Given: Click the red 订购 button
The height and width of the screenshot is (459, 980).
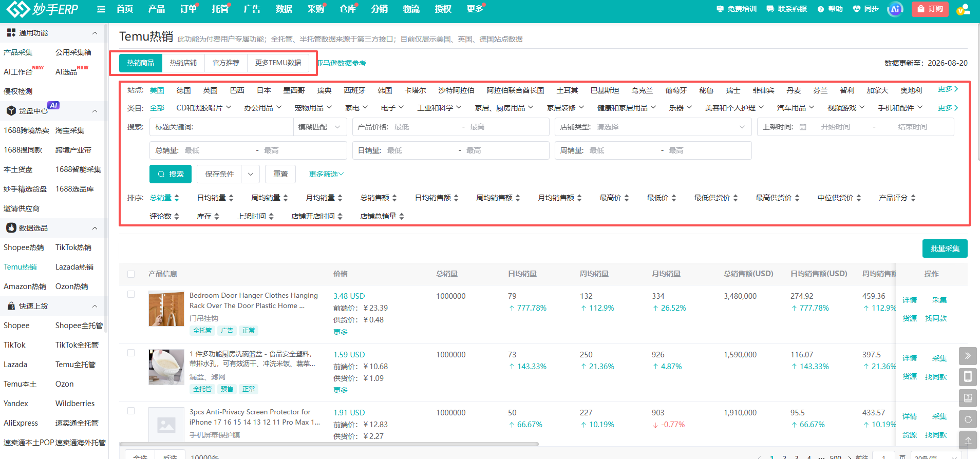Looking at the screenshot, I should (x=930, y=9).
